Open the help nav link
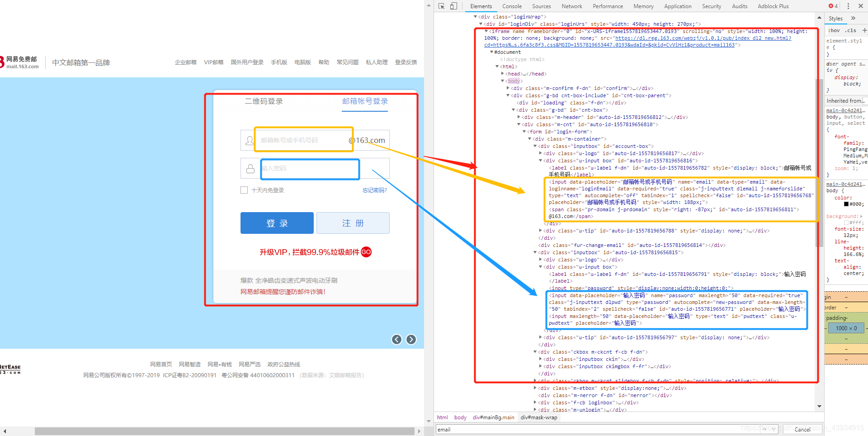Image resolution: width=868 pixels, height=436 pixels. point(324,62)
